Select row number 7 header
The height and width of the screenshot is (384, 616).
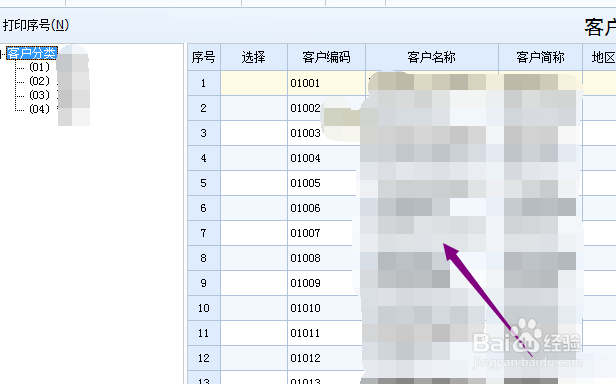tap(204, 233)
